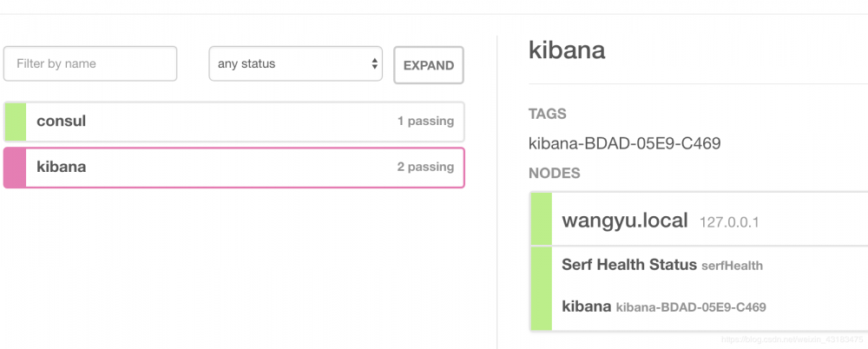The width and height of the screenshot is (868, 349).
Task: Select the kibana service name in list
Action: pyautogui.click(x=61, y=167)
